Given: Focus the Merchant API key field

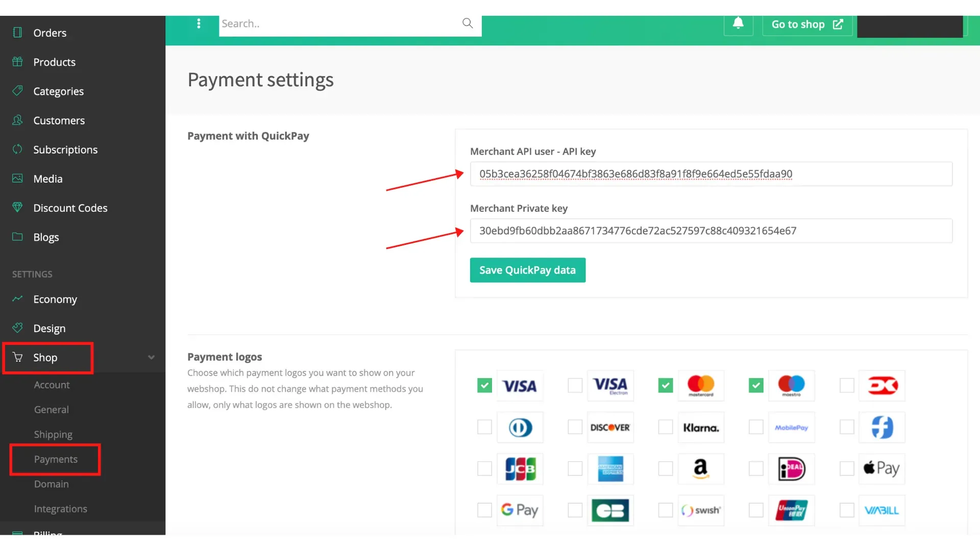Looking at the screenshot, I should pyautogui.click(x=711, y=174).
